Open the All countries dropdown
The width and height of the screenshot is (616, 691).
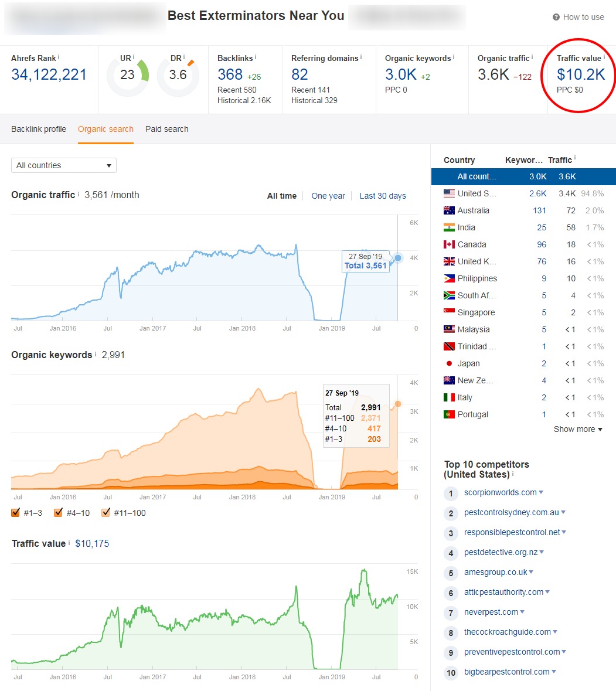tap(64, 165)
